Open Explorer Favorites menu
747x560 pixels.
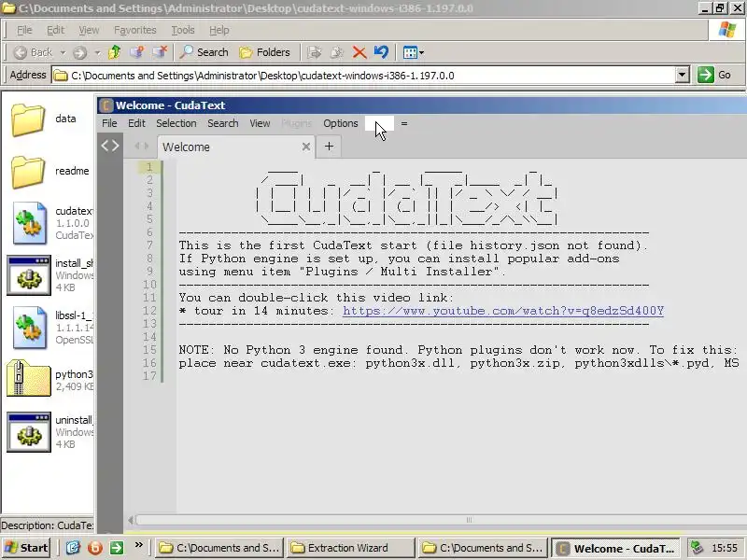pos(134,30)
